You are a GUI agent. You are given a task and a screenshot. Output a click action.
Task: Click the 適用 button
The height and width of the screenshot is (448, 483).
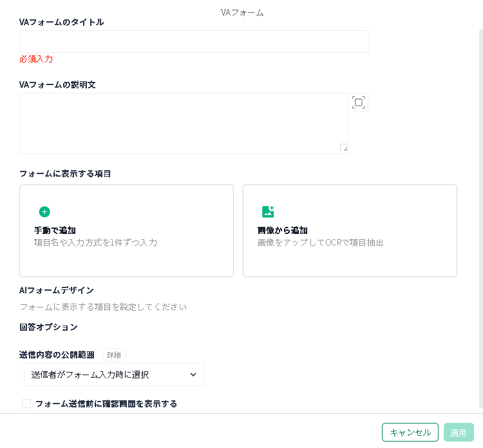(459, 433)
